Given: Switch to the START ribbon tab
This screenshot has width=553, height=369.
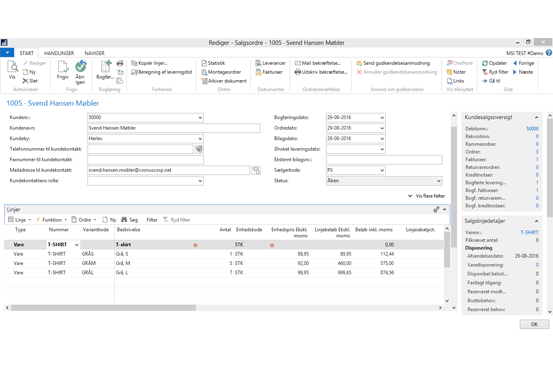Looking at the screenshot, I should [26, 53].
